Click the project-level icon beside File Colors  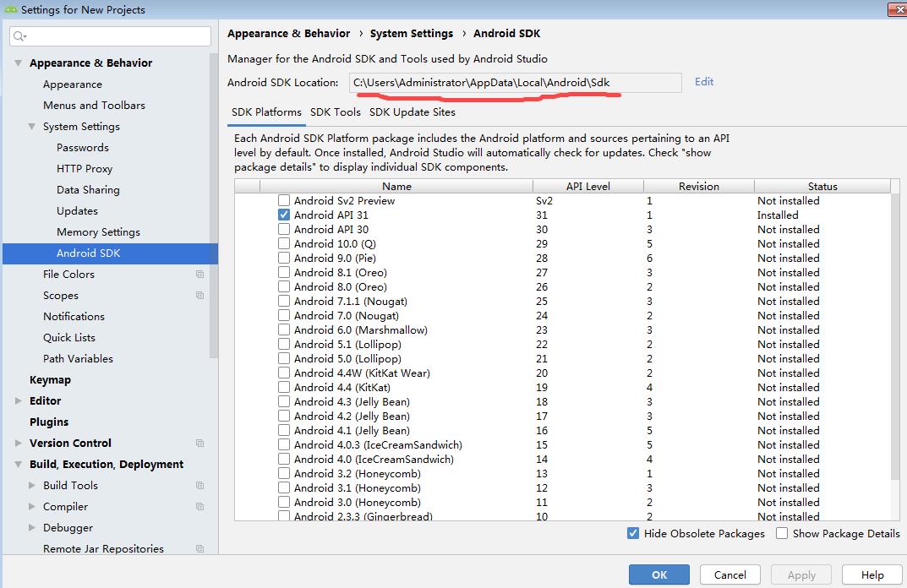(x=199, y=274)
